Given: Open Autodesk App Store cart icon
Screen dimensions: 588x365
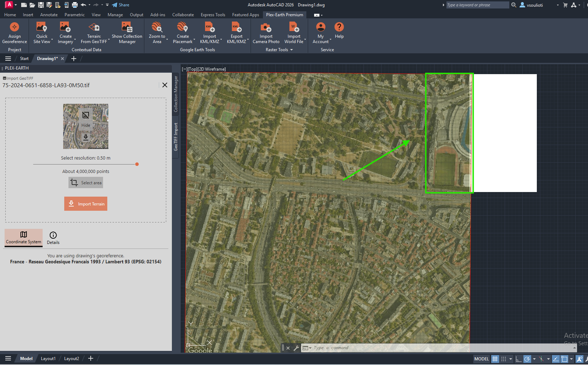Looking at the screenshot, I should (x=565, y=5).
